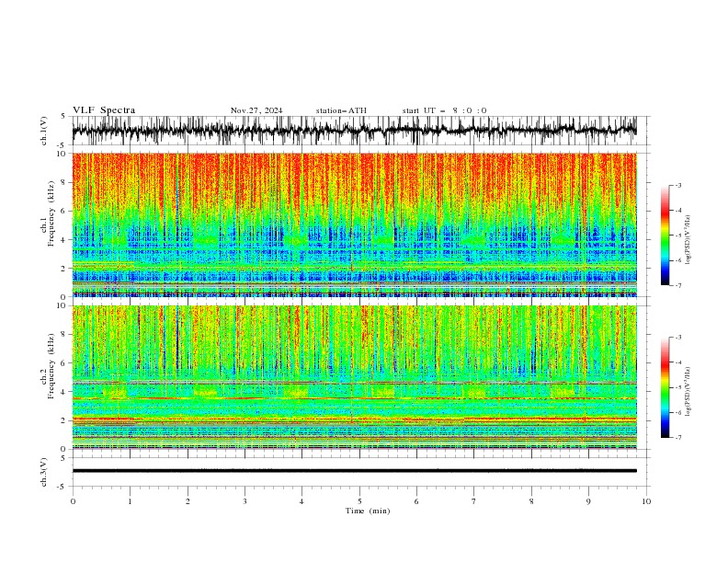
Task: Click the "-7" label on ch.1 colorbar
Action: point(678,285)
